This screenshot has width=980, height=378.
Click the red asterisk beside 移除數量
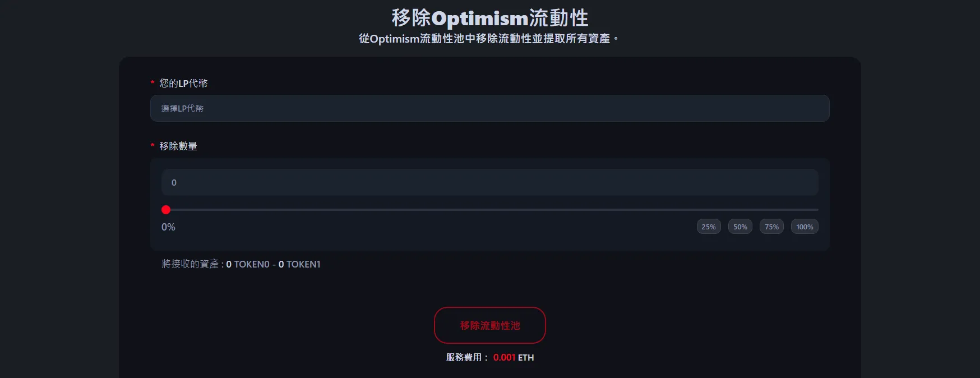(x=152, y=146)
